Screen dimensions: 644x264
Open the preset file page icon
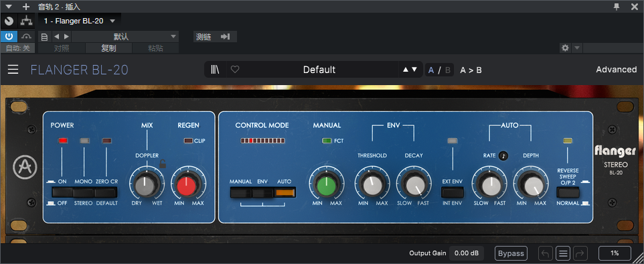click(x=45, y=37)
